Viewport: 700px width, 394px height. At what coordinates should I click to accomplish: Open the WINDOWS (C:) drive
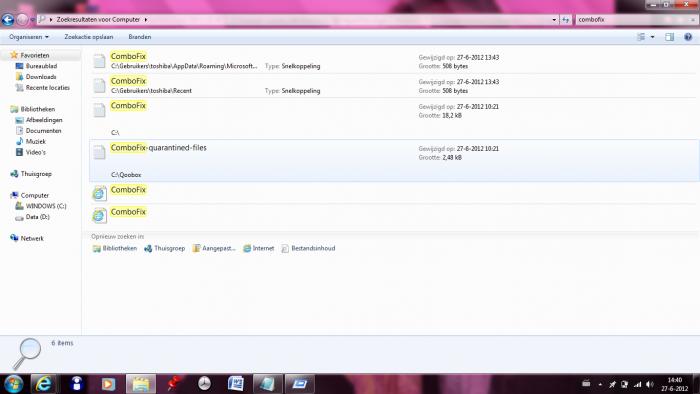[46, 206]
